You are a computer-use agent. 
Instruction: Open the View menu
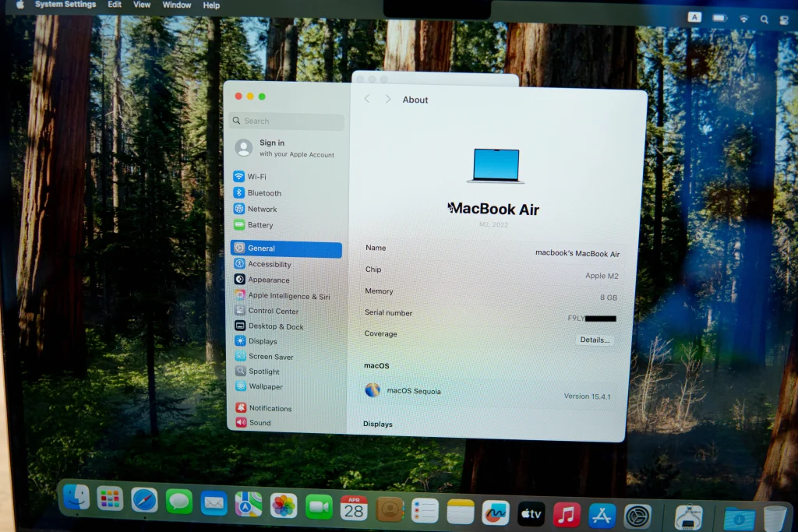pos(142,5)
